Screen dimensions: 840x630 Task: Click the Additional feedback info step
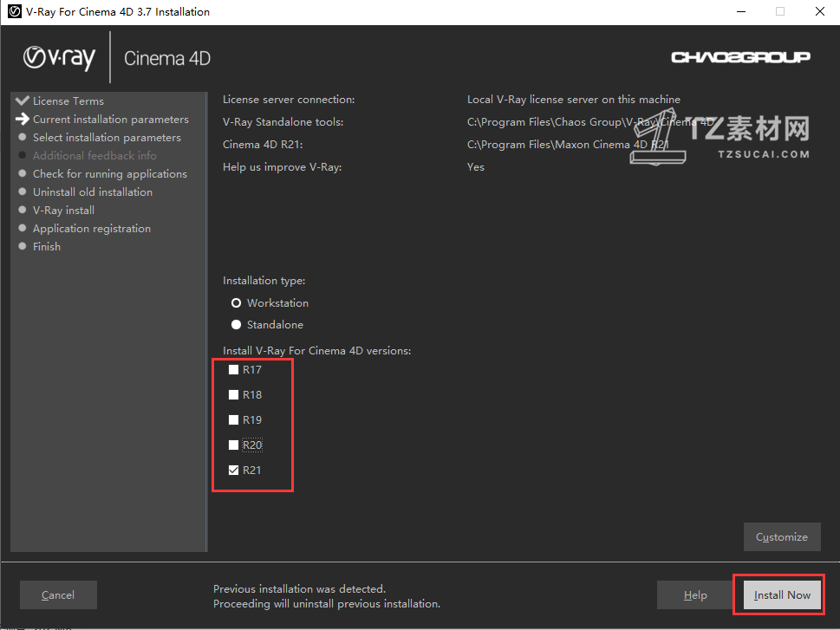click(94, 156)
